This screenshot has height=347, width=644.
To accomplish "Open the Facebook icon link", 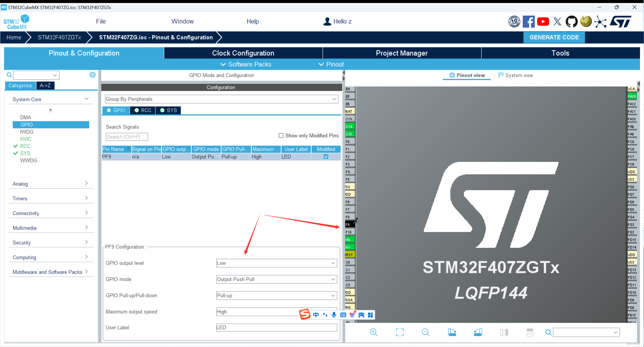I will (x=528, y=22).
